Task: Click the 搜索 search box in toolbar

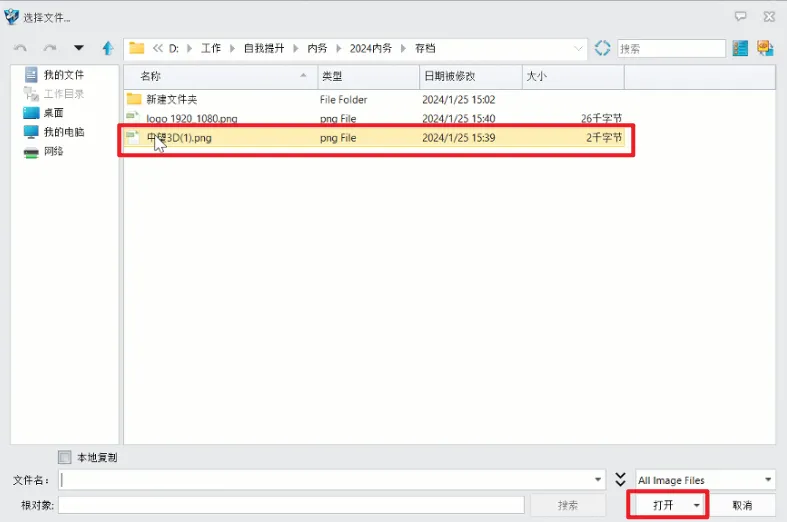Action: point(670,48)
